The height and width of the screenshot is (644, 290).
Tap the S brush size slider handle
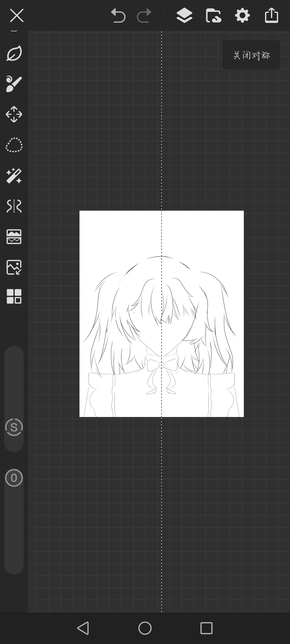[14, 427]
